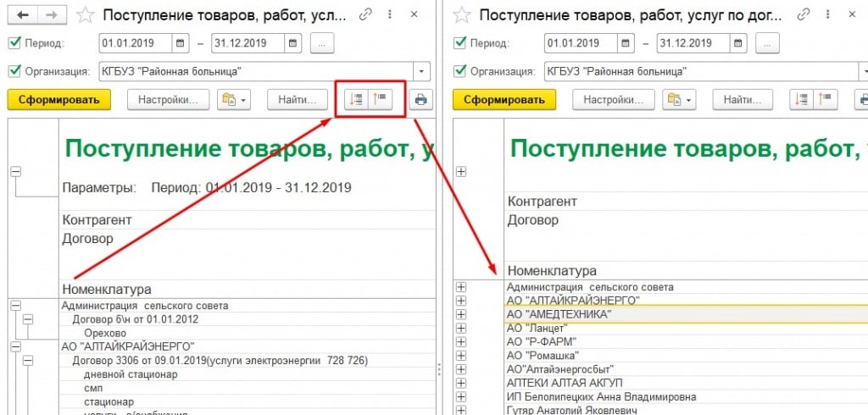Viewport: 868px width, 415px height.
Task: Toggle the Организация checkbox in left report
Action: 13,71
